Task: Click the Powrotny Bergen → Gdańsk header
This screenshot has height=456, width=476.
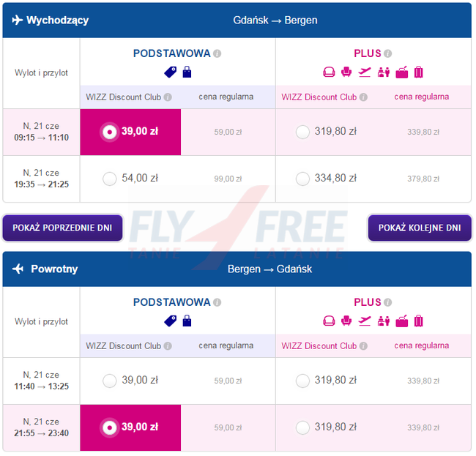Action: click(x=237, y=269)
